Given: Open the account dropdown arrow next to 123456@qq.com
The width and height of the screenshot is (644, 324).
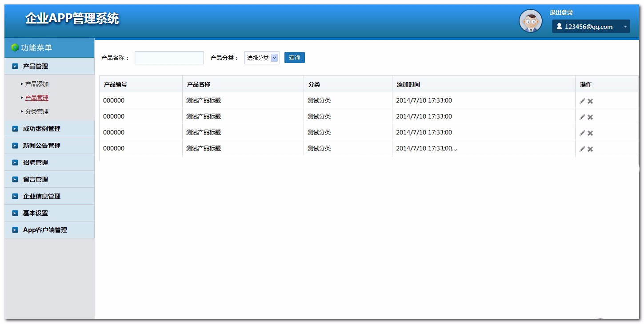Looking at the screenshot, I should click(x=625, y=27).
